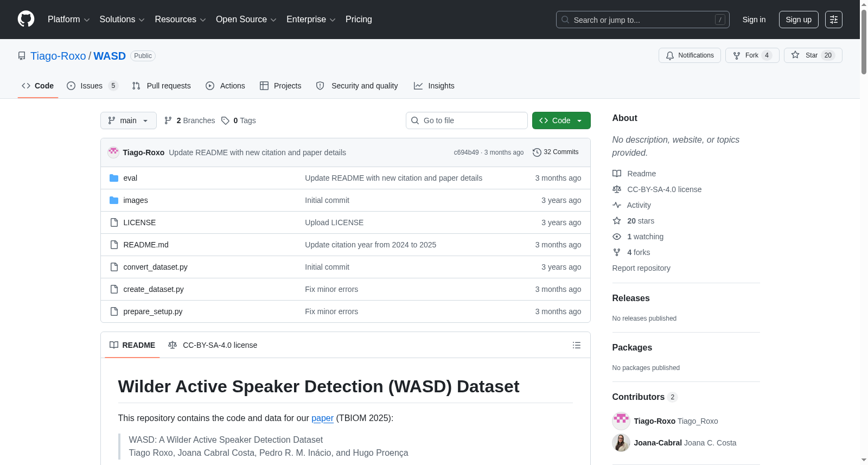Click the tag icon next to 0 Tags
Viewport: 868px width, 465px height.
click(x=225, y=120)
